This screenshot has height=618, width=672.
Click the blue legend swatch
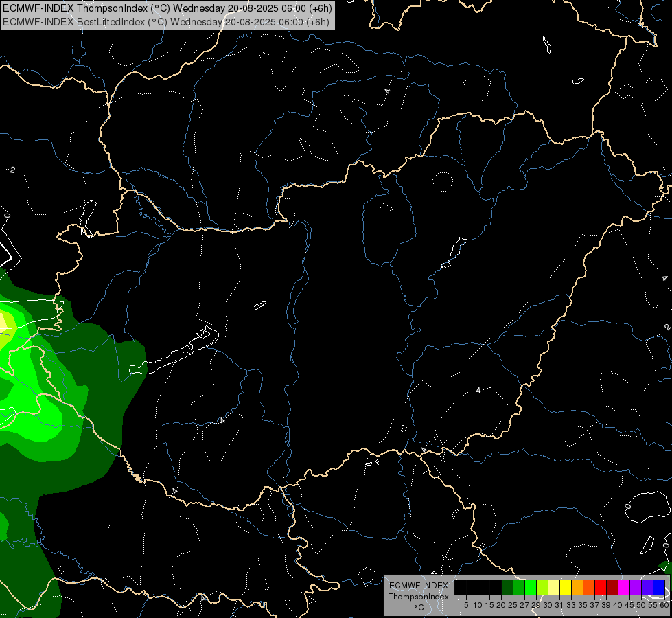pyautogui.click(x=659, y=587)
